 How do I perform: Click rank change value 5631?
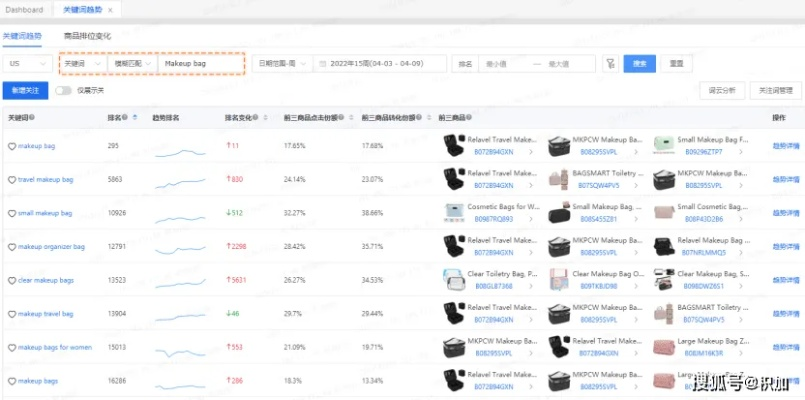pyautogui.click(x=236, y=280)
